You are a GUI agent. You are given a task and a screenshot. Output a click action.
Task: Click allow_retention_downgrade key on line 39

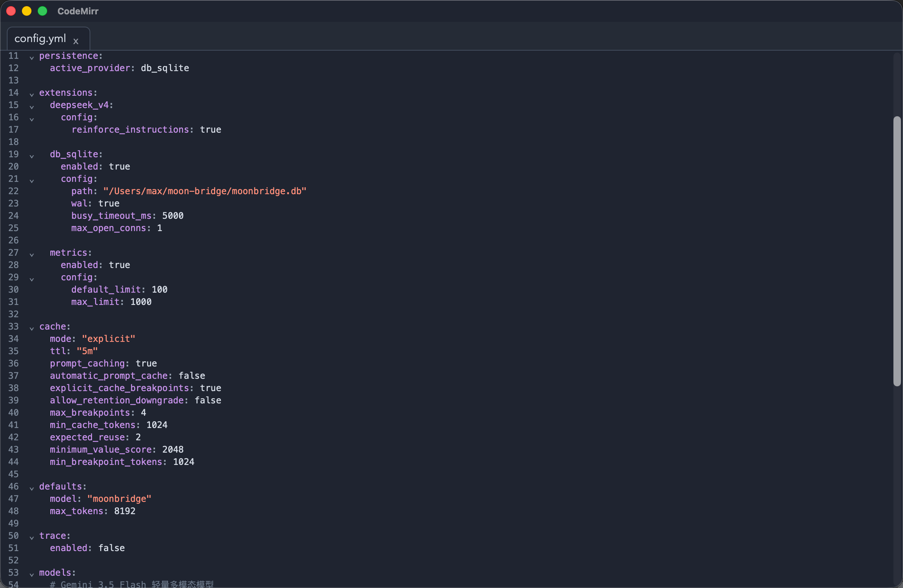coord(117,400)
